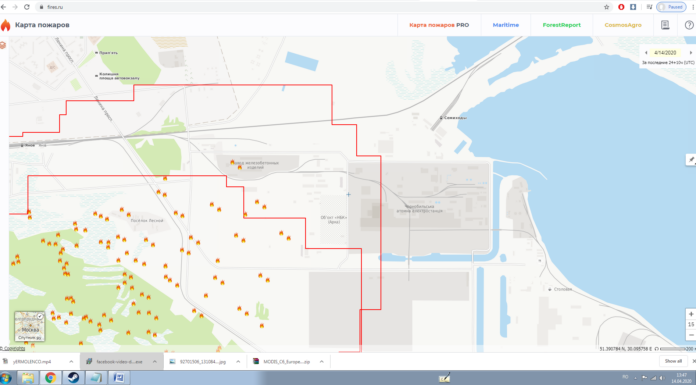Viewport: 696px width, 385px height.
Task: Open the media playlist control icon
Action: pyautogui.click(x=649, y=7)
